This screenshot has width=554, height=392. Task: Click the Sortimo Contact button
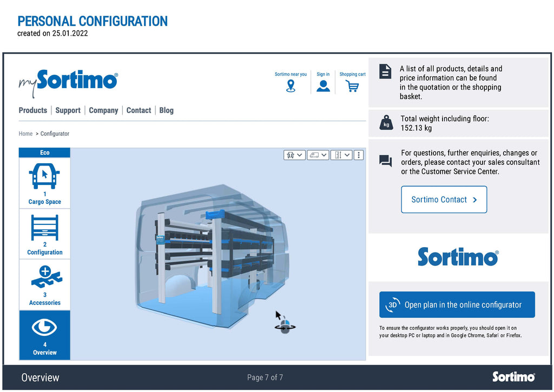click(x=444, y=200)
